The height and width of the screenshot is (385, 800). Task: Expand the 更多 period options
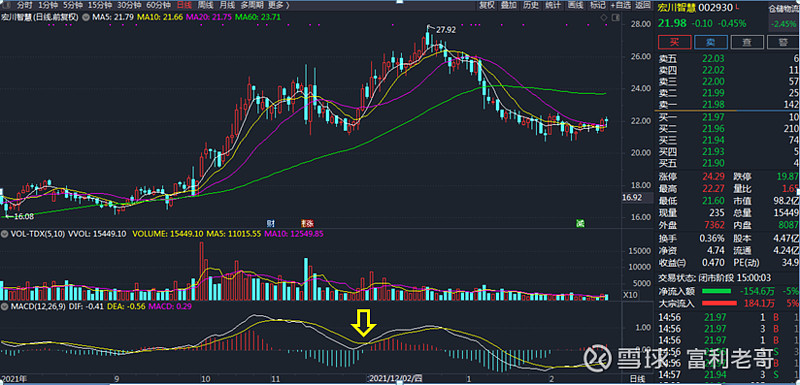[278, 5]
